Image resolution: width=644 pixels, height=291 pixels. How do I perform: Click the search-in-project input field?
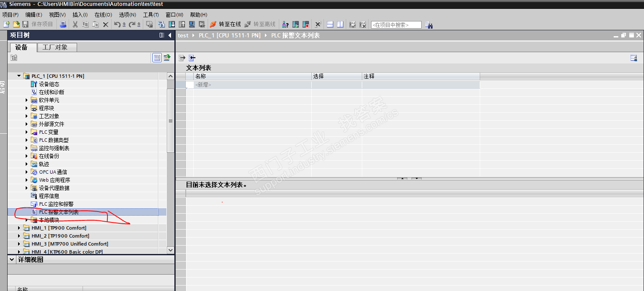tap(396, 25)
